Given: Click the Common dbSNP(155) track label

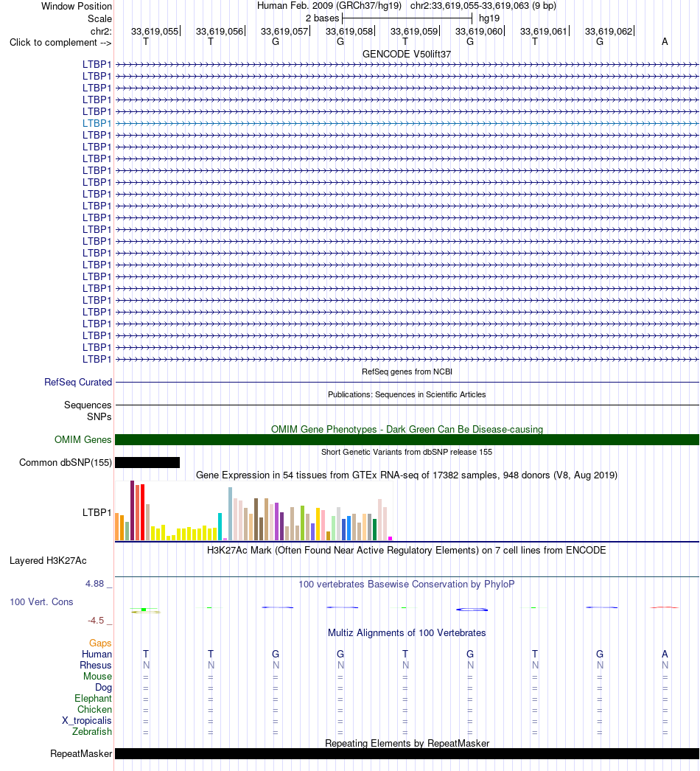Looking at the screenshot, I should coord(66,463).
